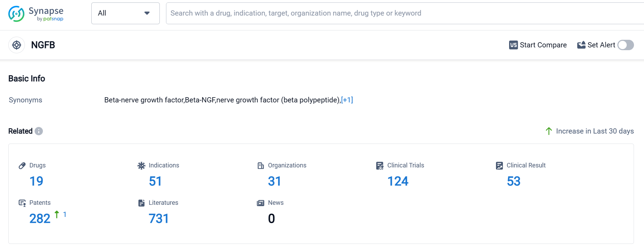Open the 53 Clinical Result count

pos(514,181)
